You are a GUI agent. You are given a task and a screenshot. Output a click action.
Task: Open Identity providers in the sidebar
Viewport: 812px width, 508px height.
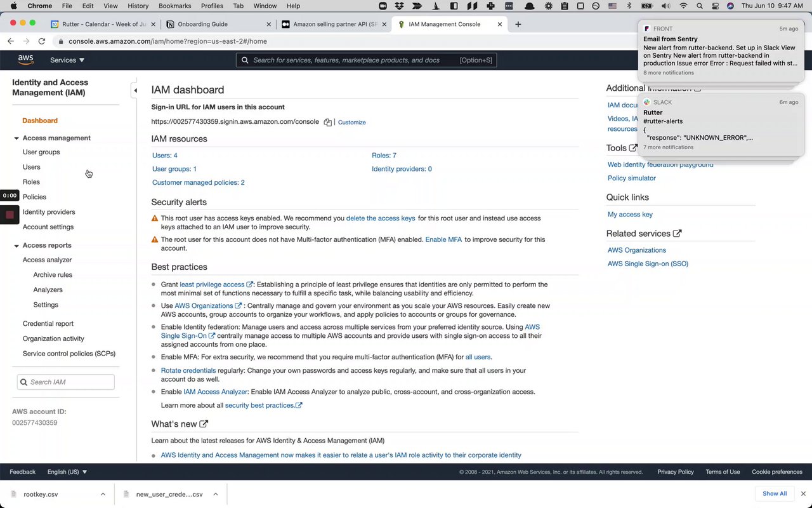pos(49,212)
